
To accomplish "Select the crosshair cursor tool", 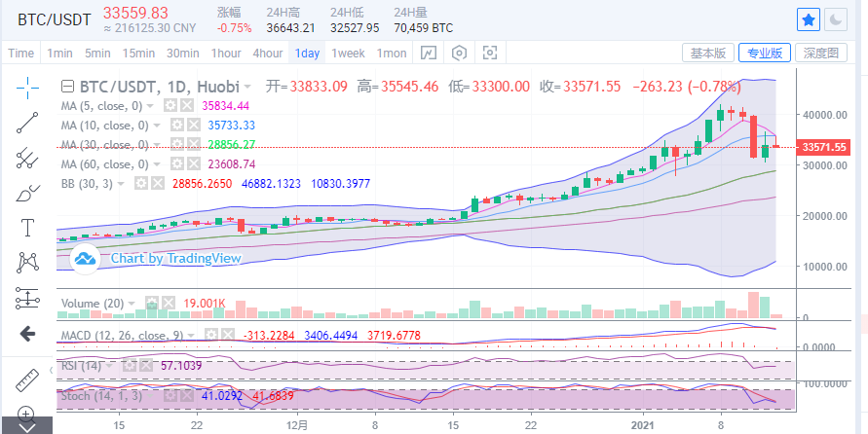I will pyautogui.click(x=26, y=88).
